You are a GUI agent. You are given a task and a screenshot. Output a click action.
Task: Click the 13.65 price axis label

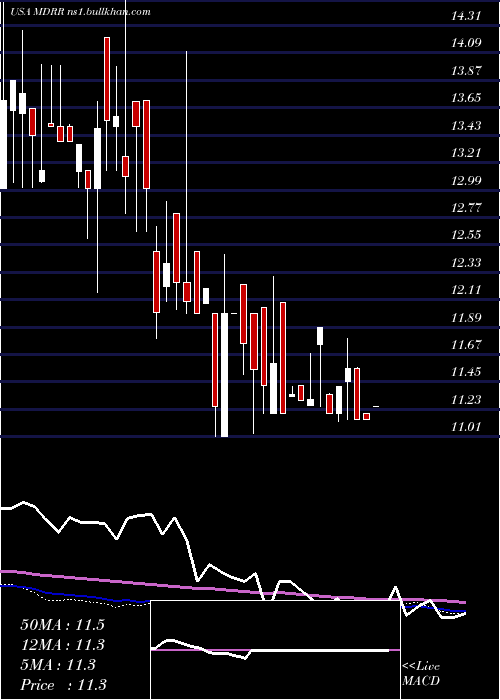pos(466,98)
